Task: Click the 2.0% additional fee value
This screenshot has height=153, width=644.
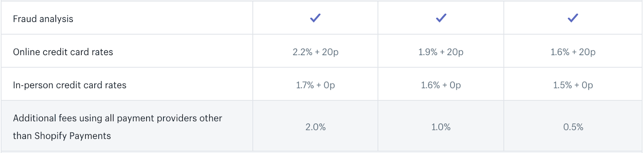Action: click(x=316, y=127)
